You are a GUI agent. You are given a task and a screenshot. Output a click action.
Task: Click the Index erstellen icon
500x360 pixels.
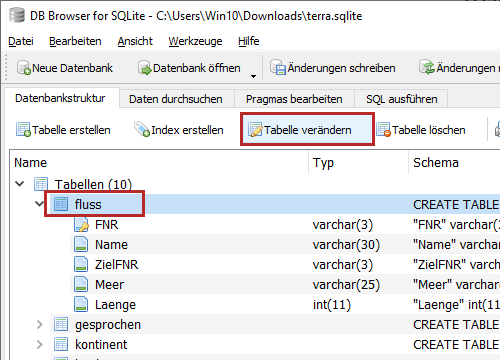(x=142, y=129)
